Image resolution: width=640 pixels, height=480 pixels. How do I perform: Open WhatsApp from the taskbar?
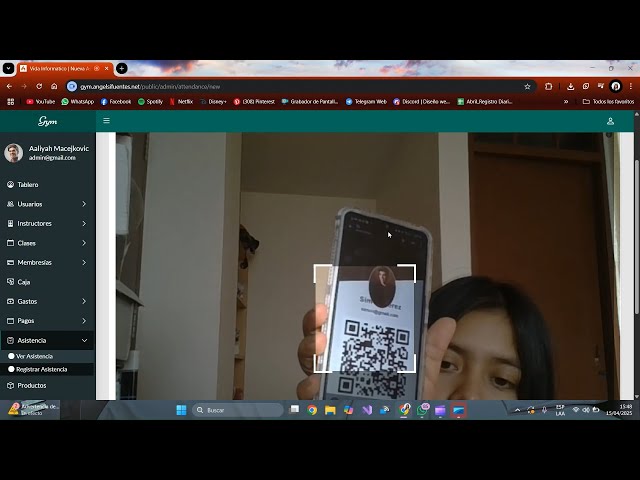[x=422, y=410]
